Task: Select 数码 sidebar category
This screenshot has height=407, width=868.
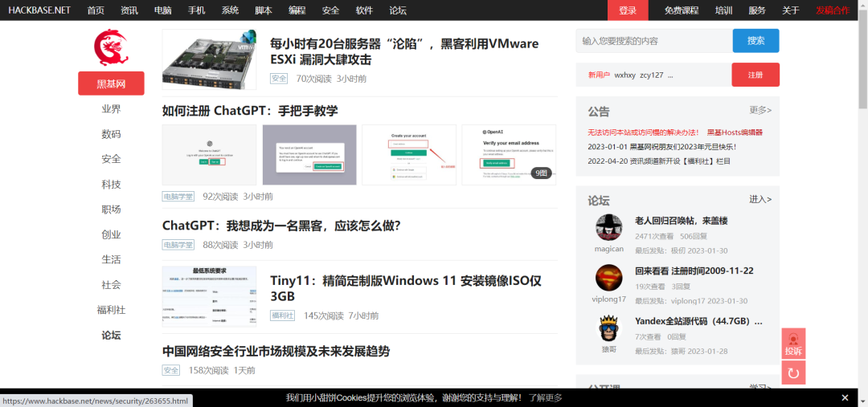Action: pyautogui.click(x=111, y=134)
